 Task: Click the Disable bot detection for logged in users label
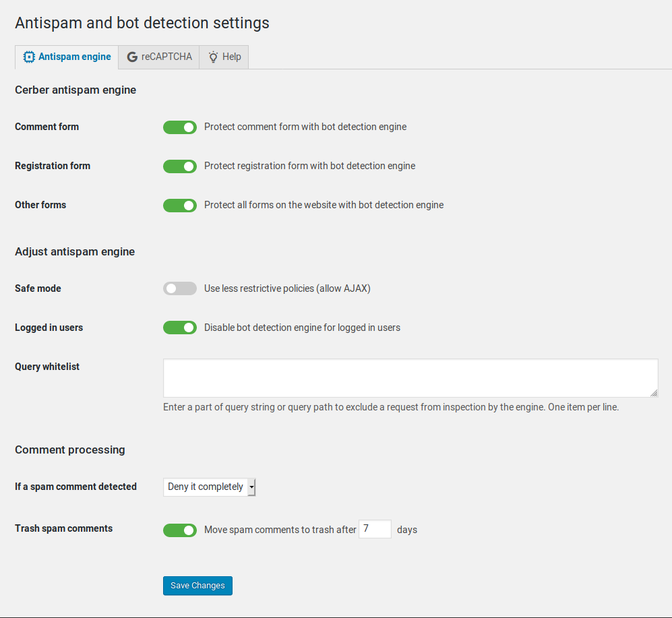click(x=302, y=328)
